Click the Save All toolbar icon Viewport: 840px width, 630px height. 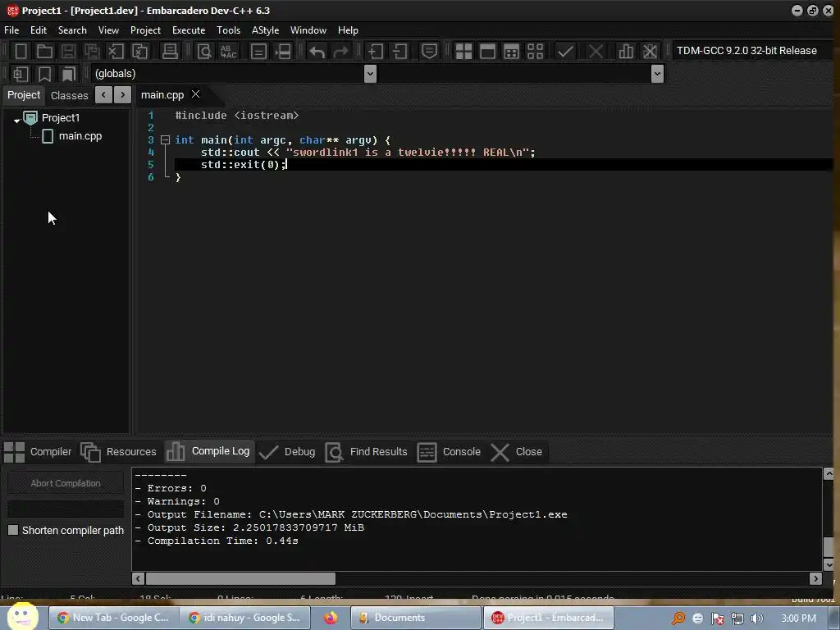click(92, 52)
